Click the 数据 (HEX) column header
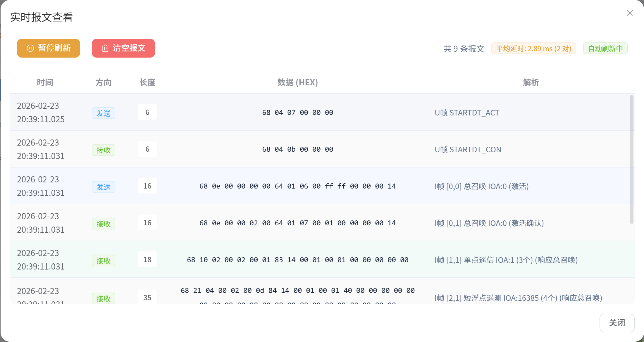The image size is (644, 342). [x=297, y=82]
